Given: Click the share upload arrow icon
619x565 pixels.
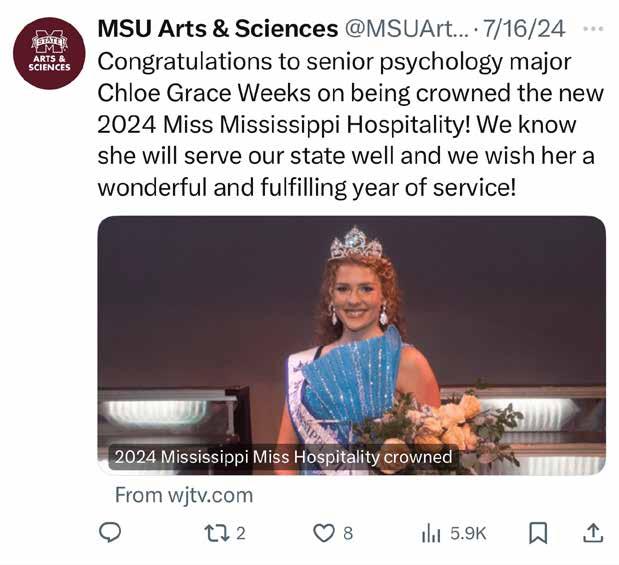Looking at the screenshot, I should [x=592, y=533].
